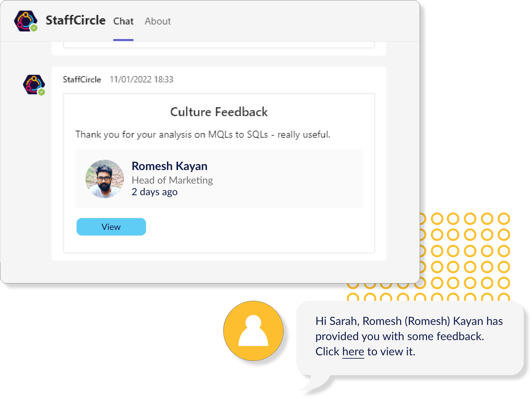Click the StaffCircle bot avatar beside message
This screenshot has width=532, height=399.
point(34,85)
